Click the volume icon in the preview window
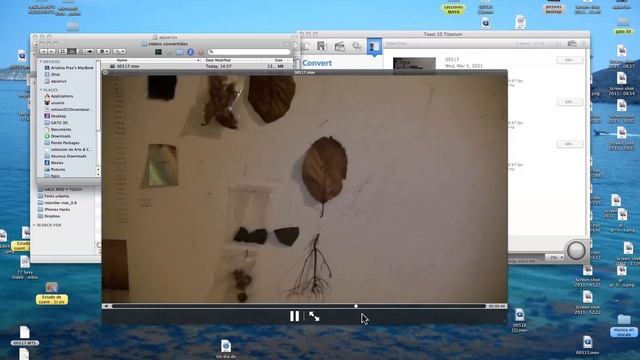The height and width of the screenshot is (360, 640). [x=107, y=306]
